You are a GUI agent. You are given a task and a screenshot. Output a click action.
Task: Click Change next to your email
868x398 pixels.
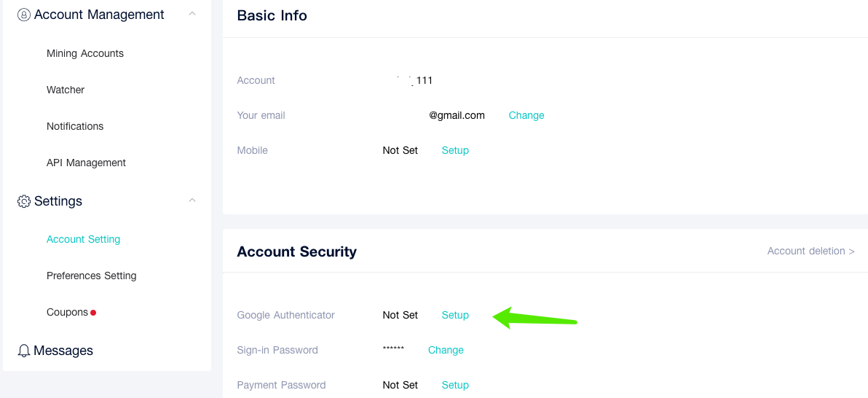point(526,115)
